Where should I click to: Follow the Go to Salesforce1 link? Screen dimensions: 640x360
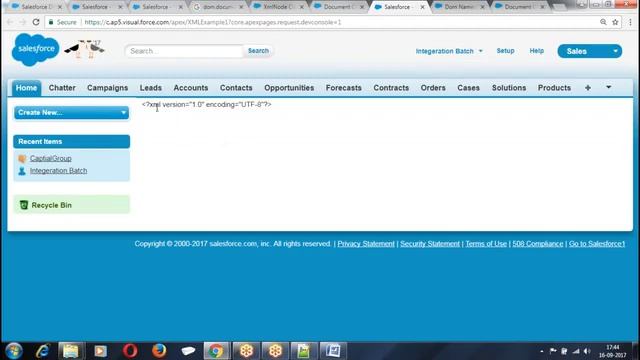click(x=597, y=244)
